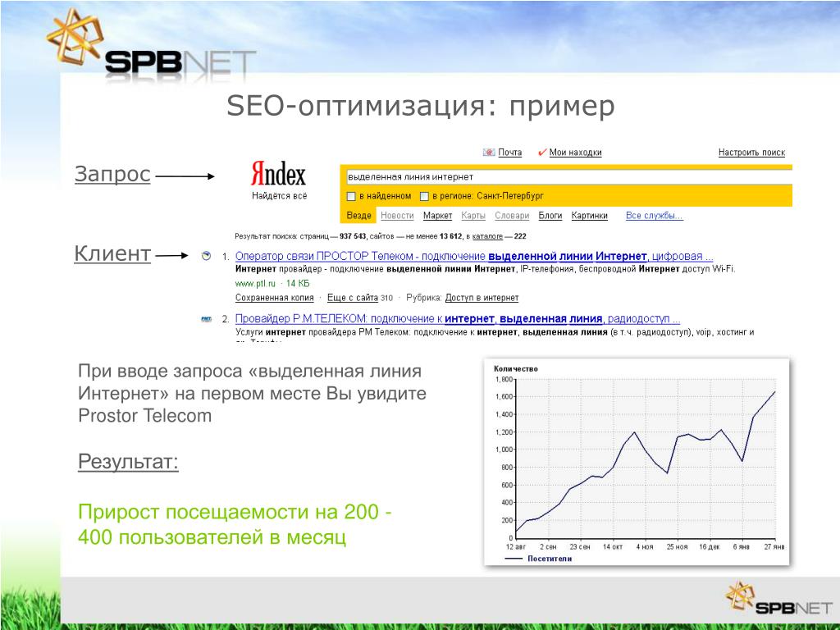Screen dimensions: 840x630
Task: Open the Мои находки link
Action: (575, 153)
